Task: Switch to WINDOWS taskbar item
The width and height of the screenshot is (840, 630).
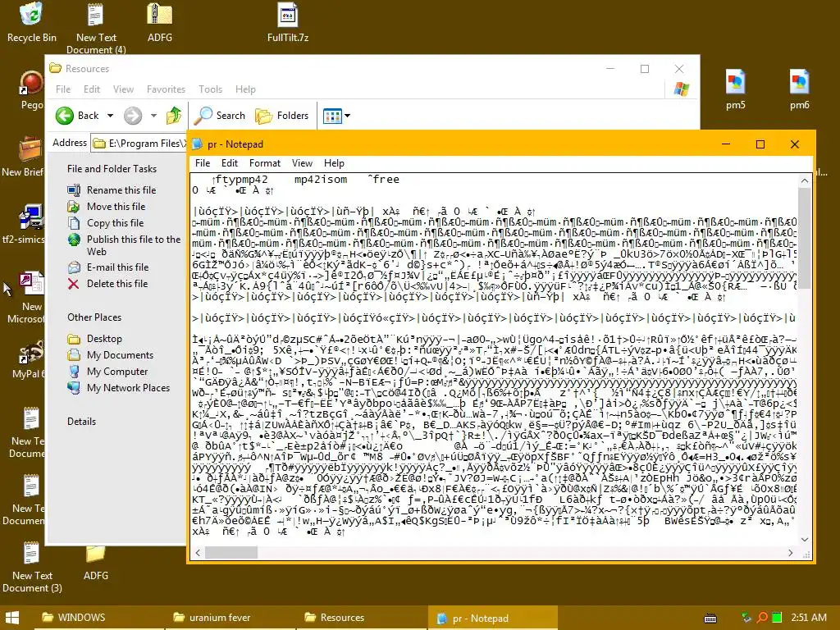Action: (98, 618)
